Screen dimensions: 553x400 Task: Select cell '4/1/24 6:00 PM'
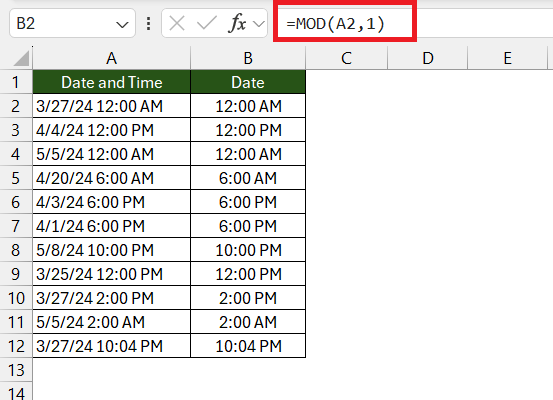point(111,226)
